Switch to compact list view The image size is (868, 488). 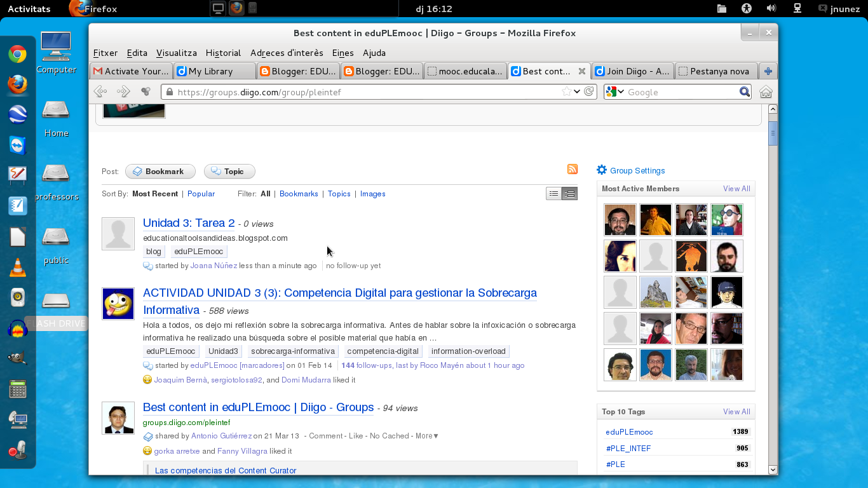pos(554,194)
